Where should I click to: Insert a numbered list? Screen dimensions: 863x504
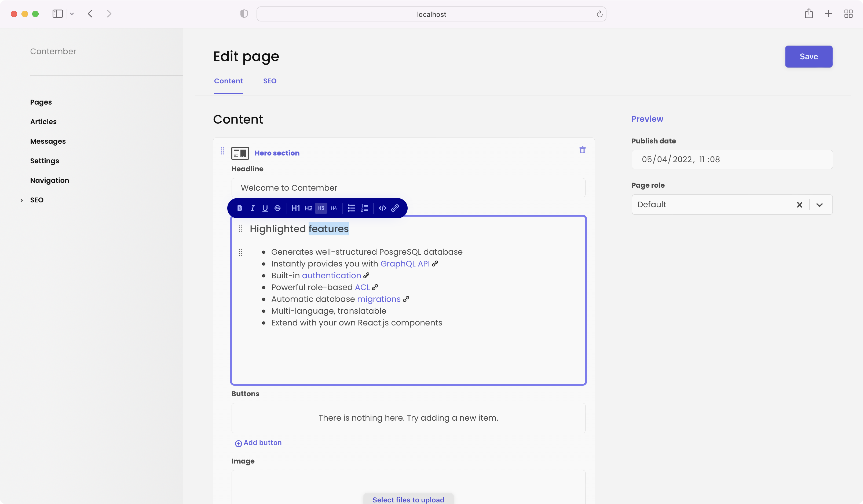364,208
